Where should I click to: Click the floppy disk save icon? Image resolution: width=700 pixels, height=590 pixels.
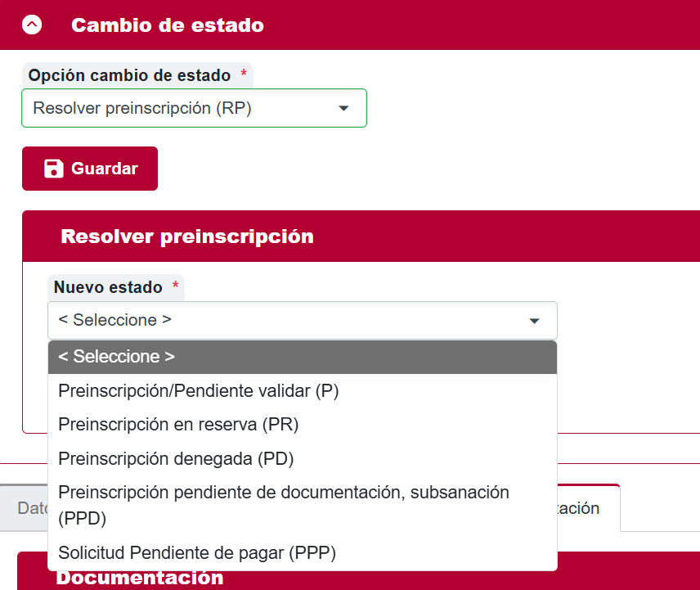tap(53, 169)
